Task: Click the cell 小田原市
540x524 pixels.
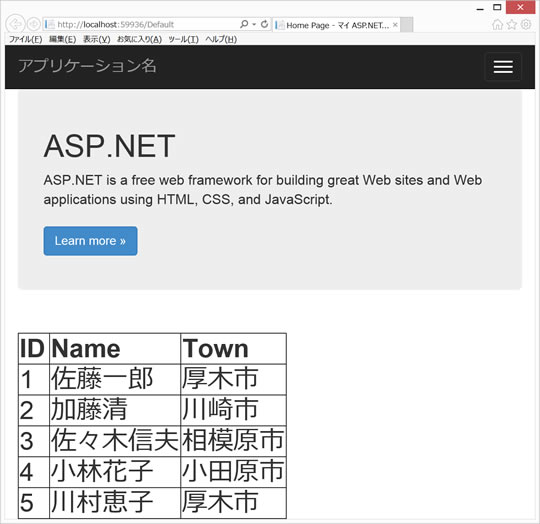Action: click(233, 472)
